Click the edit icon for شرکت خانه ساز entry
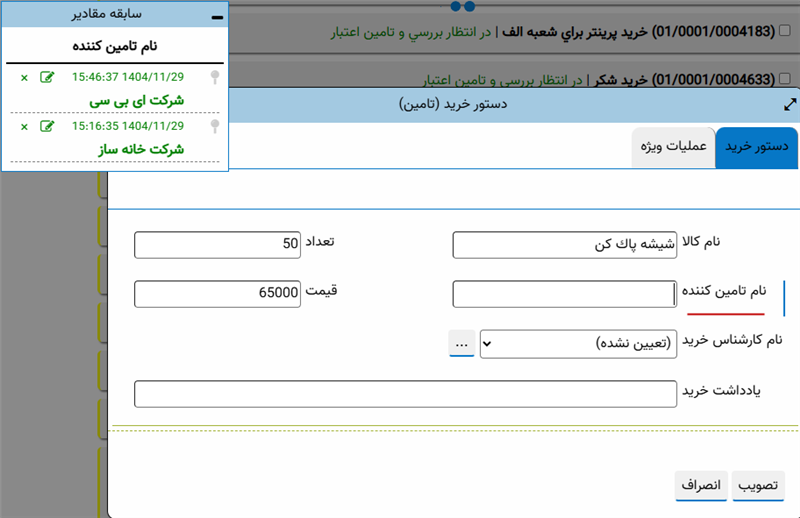Viewport: 800px width, 518px height. pyautogui.click(x=46, y=126)
